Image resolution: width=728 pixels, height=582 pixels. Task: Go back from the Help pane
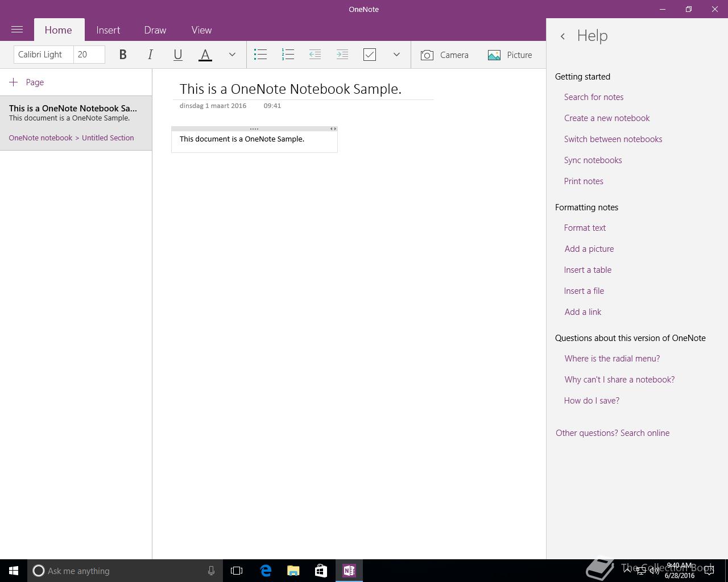(x=562, y=36)
